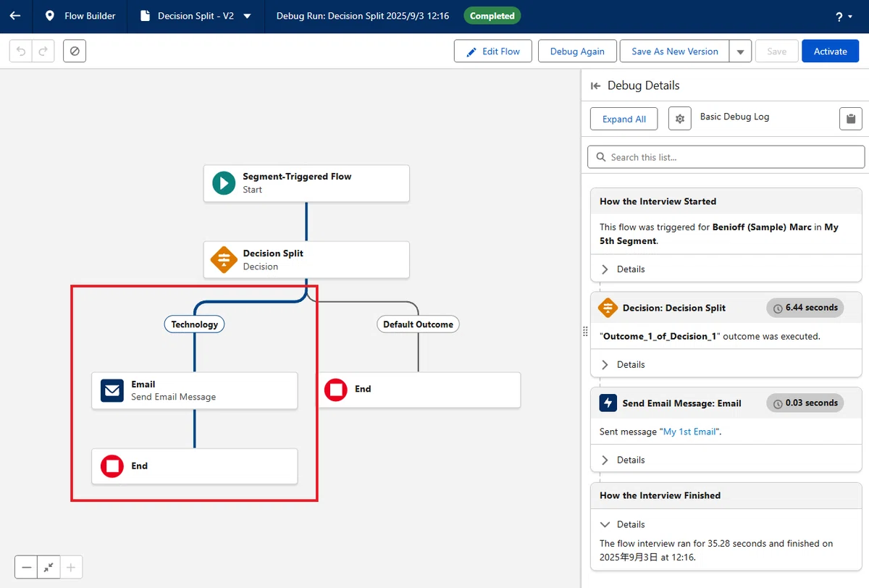Screen dimensions: 869x588
Task: Focus the Search this list field
Action: pyautogui.click(x=726, y=157)
